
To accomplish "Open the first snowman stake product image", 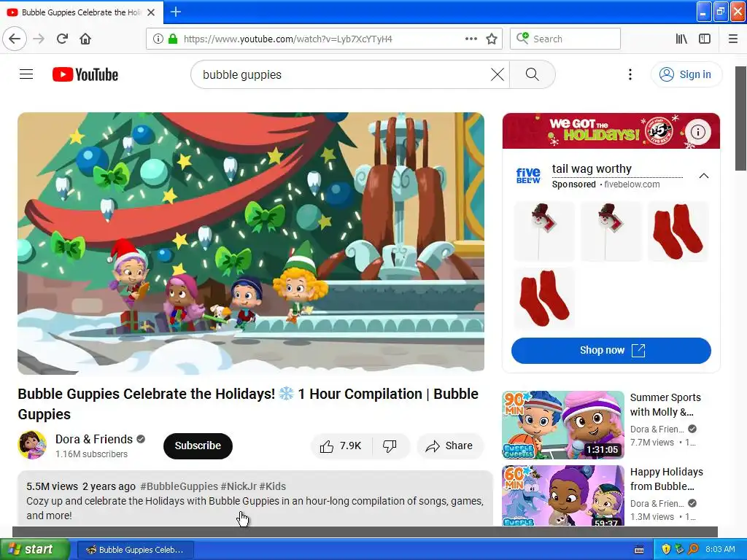I will pyautogui.click(x=544, y=231).
